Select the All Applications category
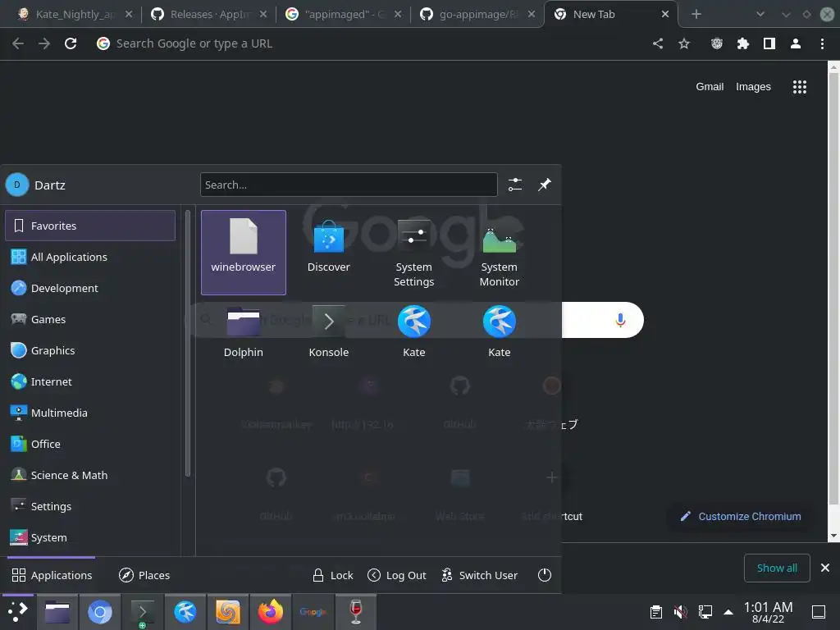The height and width of the screenshot is (630, 840). click(x=90, y=257)
